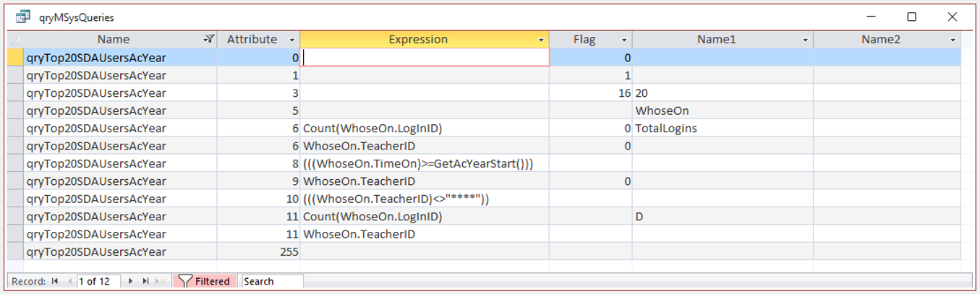Toggle the Filtered button in status bar
This screenshot has height=294, width=980.
click(205, 281)
